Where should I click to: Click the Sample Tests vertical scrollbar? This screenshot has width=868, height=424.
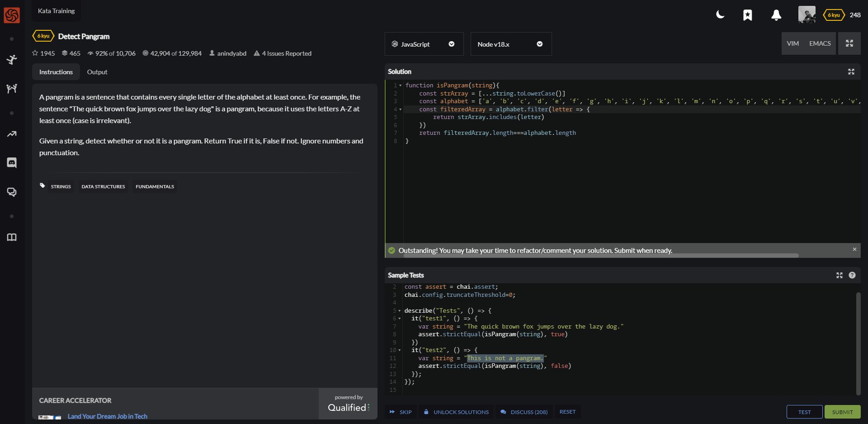pos(858,343)
